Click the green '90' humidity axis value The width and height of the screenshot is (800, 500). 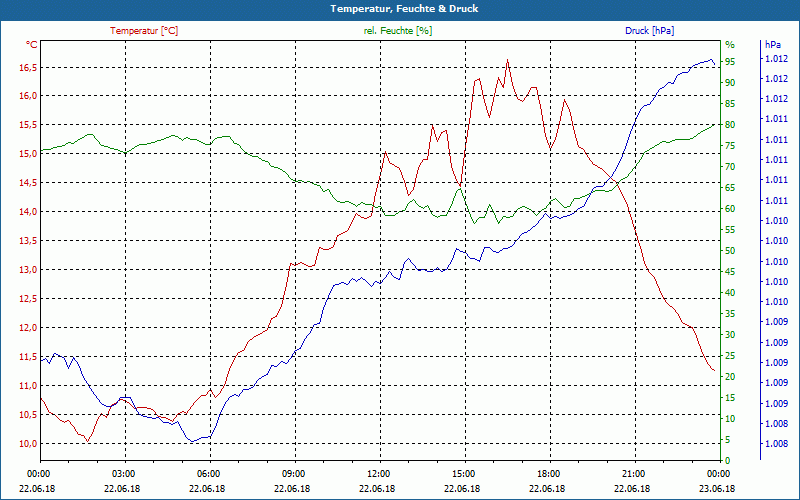(730, 83)
